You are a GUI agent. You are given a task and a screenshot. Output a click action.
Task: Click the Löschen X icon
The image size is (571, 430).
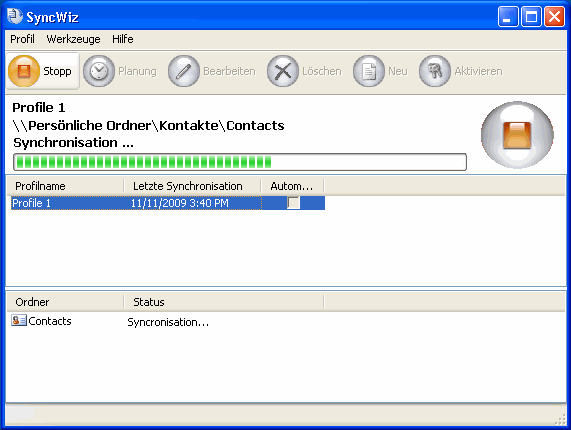283,71
